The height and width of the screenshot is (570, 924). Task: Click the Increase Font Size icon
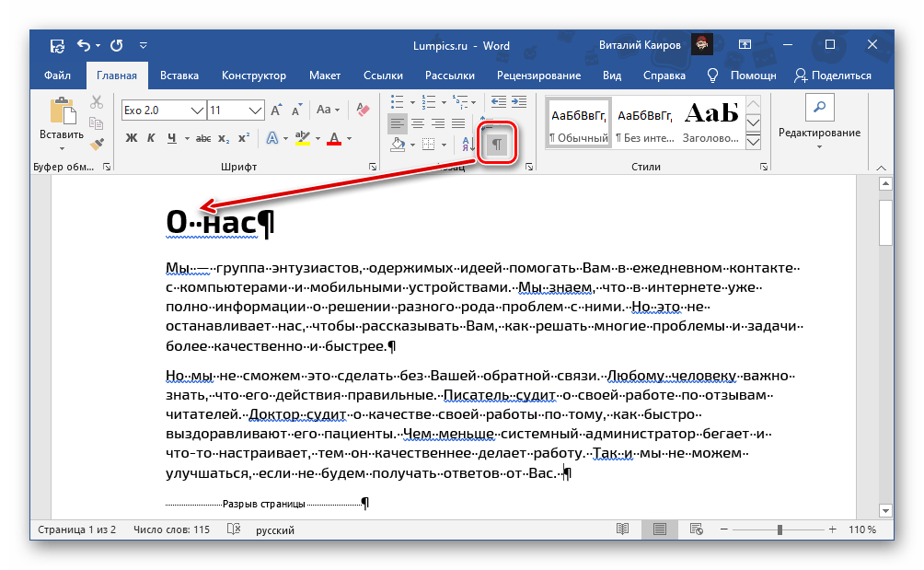276,110
